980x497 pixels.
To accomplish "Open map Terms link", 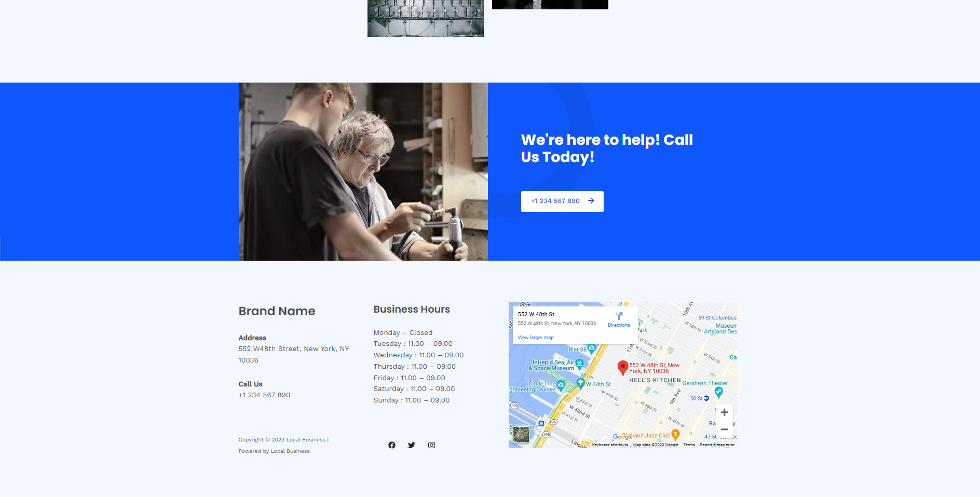I will pos(689,445).
